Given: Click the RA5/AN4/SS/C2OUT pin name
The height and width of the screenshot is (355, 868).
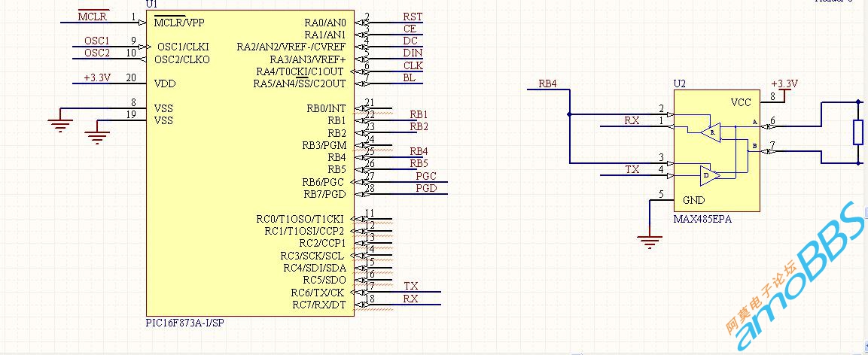Looking at the screenshot, I should [300, 84].
